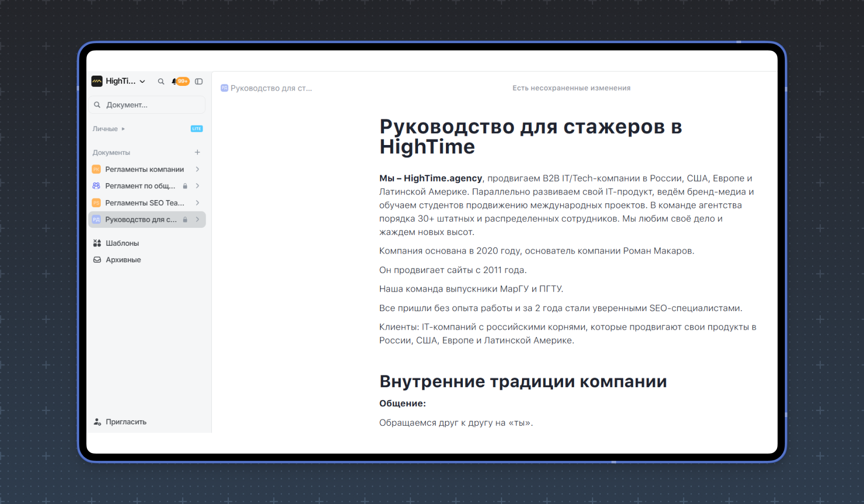The image size is (864, 504).
Task: Open the Руководство для ст... breadcrumb item
Action: point(272,88)
